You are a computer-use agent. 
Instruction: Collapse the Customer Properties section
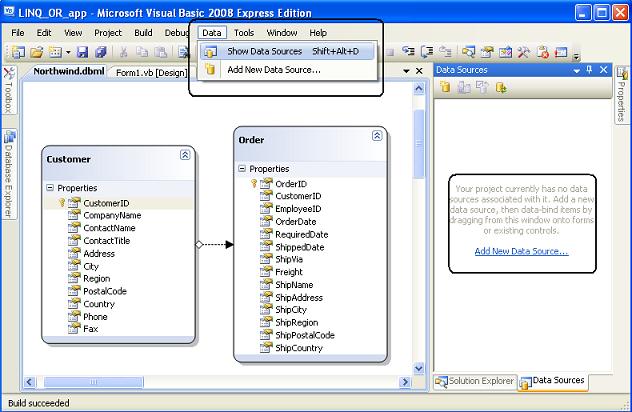pos(50,188)
